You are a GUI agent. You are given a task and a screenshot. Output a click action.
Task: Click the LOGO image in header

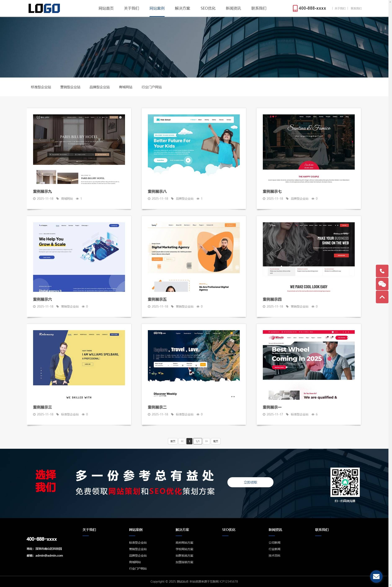coord(44,8)
